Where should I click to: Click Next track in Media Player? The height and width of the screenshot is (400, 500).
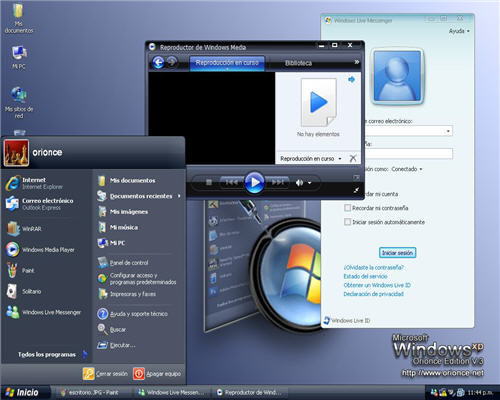click(x=277, y=182)
